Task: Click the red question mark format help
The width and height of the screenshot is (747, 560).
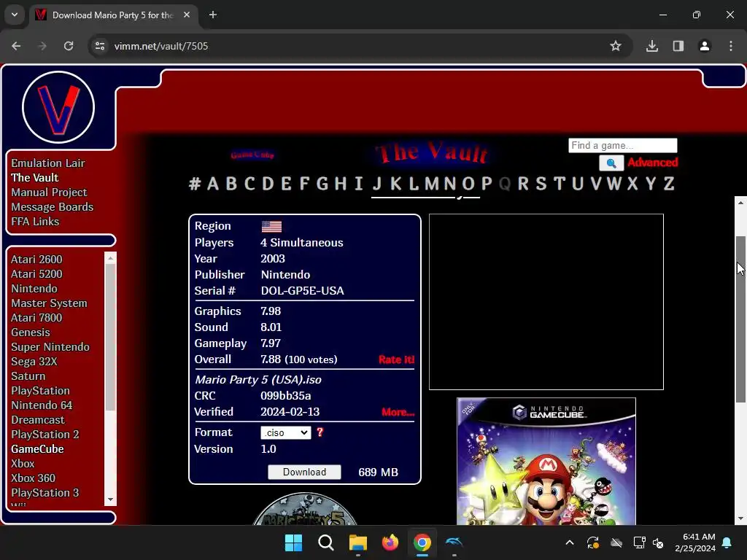Action: (320, 432)
